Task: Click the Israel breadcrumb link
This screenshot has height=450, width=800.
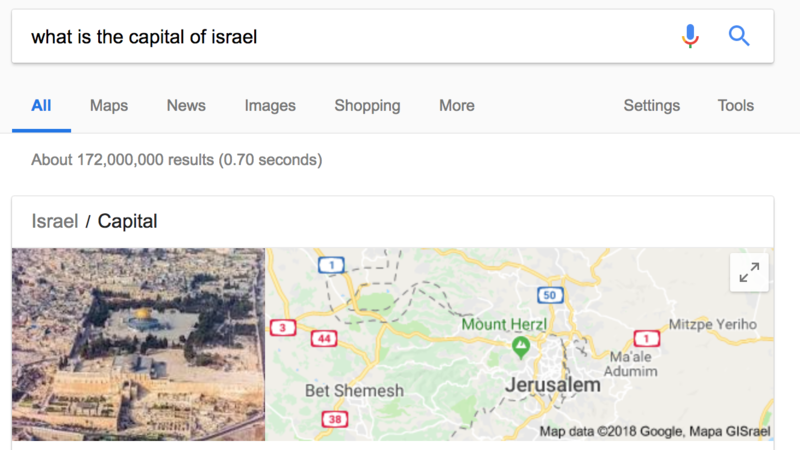Action: coord(55,221)
